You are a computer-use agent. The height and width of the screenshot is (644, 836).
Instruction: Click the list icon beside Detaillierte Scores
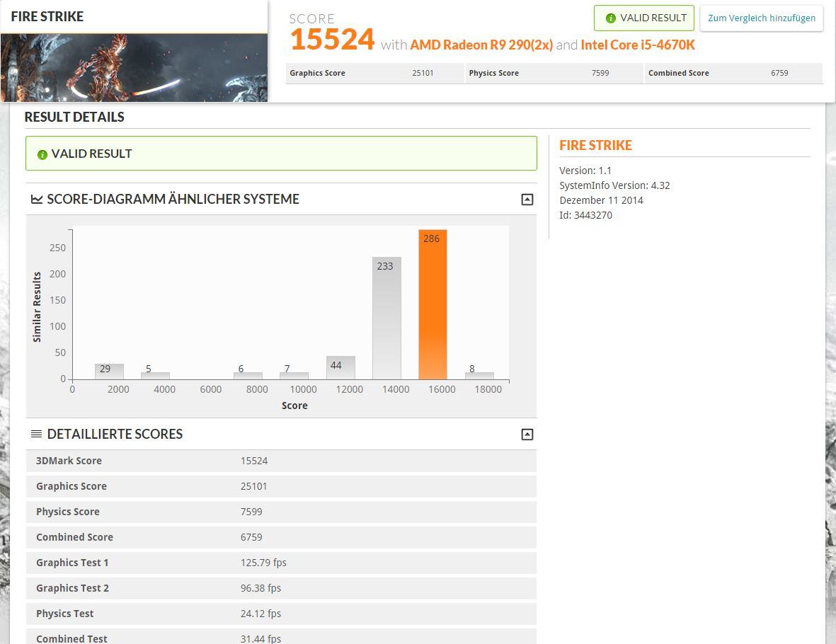(36, 434)
